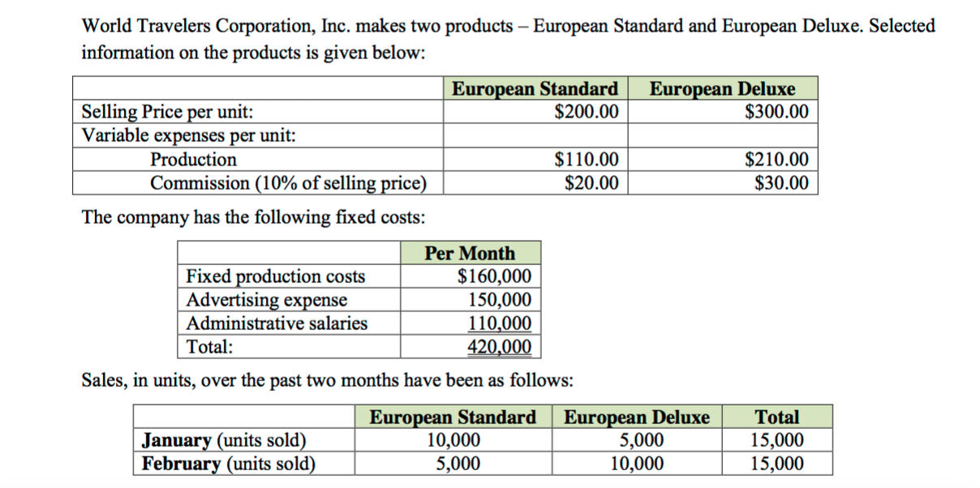980x488 pixels.
Task: Click the Total column header in sales table
Action: pyautogui.click(x=777, y=417)
